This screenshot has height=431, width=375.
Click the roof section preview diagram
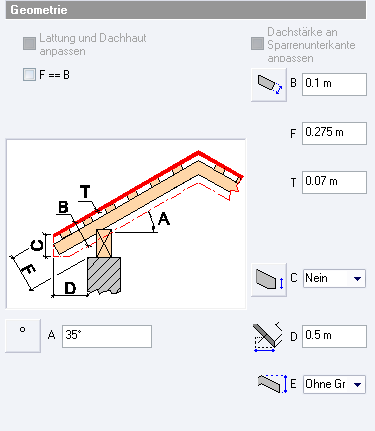[x=126, y=224]
